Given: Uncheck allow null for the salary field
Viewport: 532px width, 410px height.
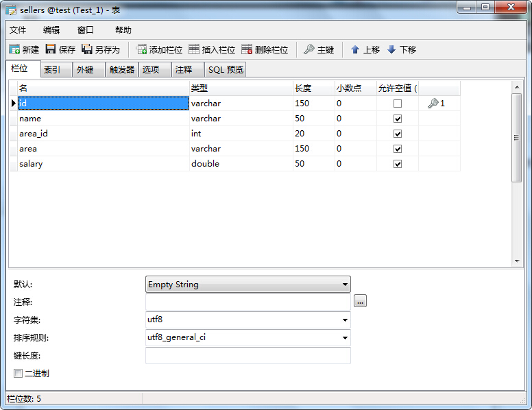Looking at the screenshot, I should point(398,164).
